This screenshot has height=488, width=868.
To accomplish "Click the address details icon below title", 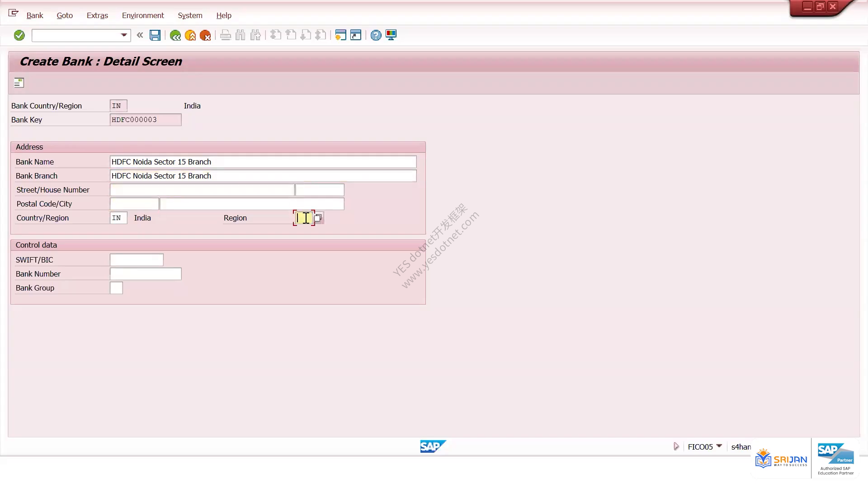I will 19,83.
